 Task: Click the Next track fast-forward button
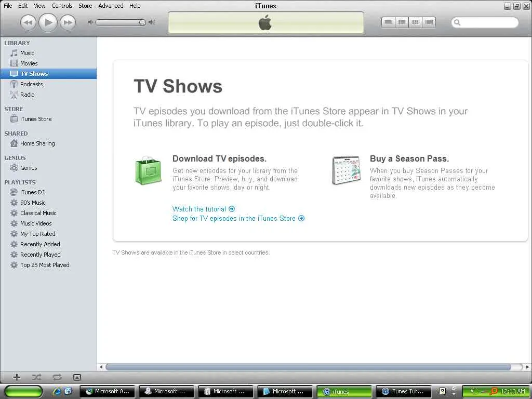[x=68, y=23]
